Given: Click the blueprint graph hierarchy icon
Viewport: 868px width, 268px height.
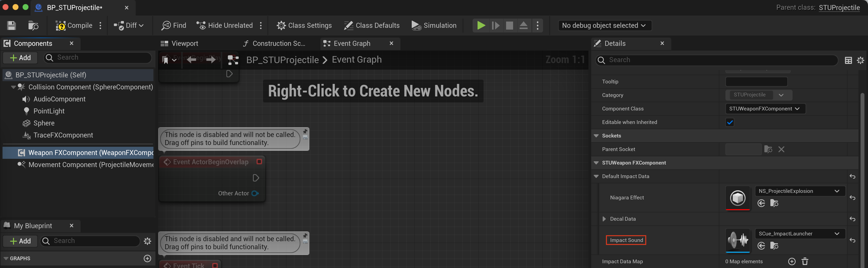Looking at the screenshot, I should 233,60.
